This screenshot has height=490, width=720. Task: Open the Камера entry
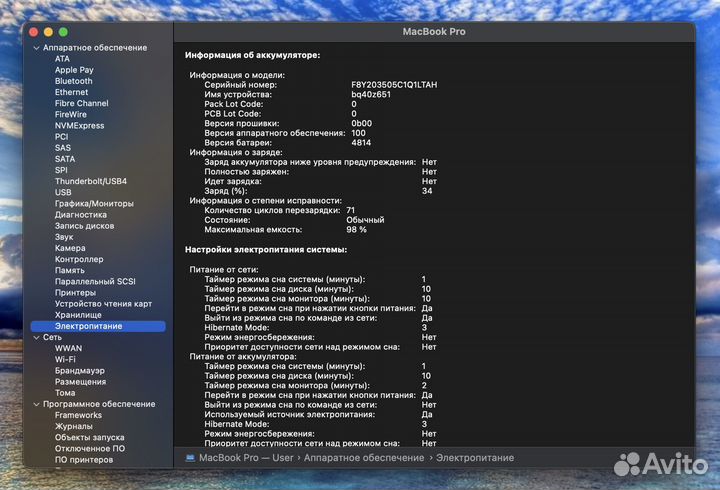[70, 248]
